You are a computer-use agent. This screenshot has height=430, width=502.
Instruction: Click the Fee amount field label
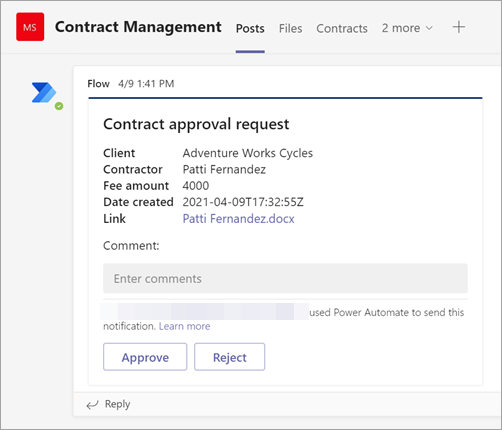[x=136, y=186]
